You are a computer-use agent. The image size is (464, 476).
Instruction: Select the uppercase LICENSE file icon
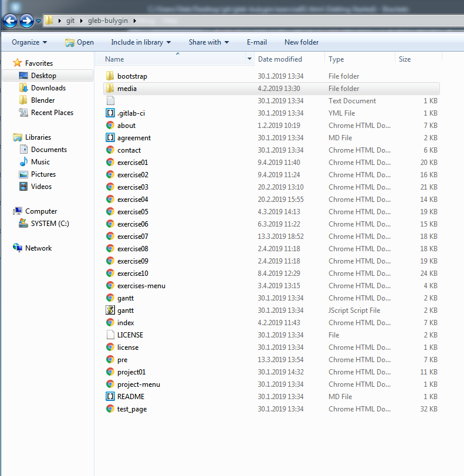pos(110,335)
